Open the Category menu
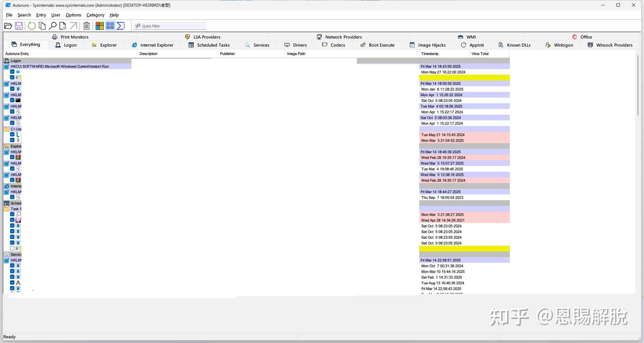 (x=95, y=15)
